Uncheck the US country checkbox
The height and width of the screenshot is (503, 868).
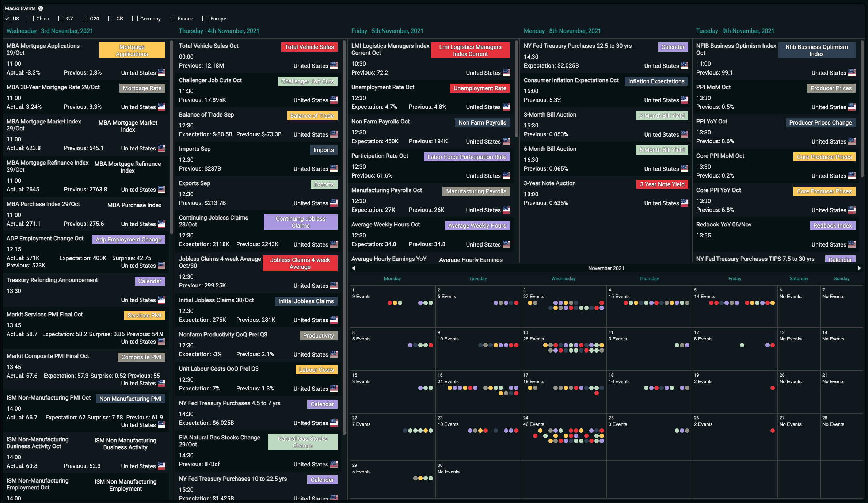[8, 19]
